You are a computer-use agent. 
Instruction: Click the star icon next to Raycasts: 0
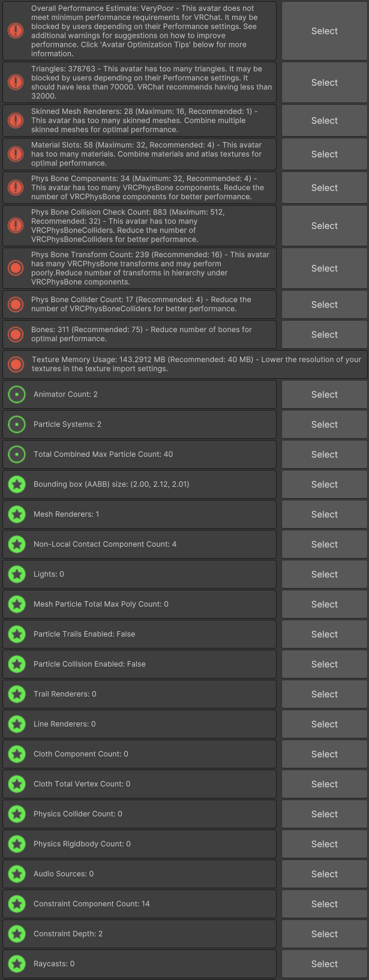17,964
